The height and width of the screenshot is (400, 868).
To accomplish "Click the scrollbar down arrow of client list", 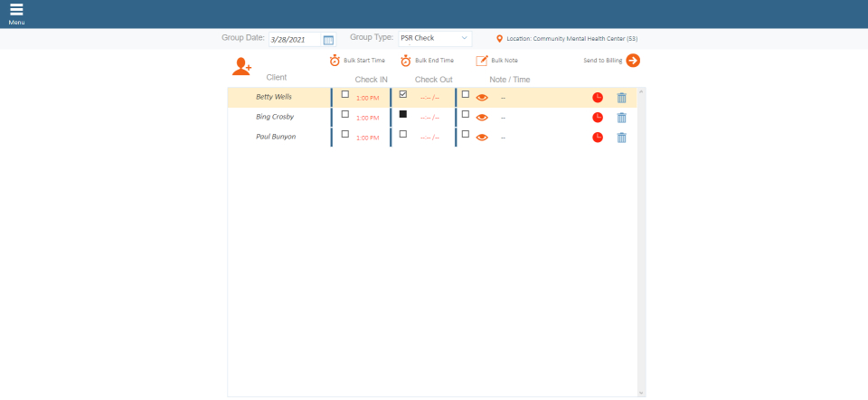I will pos(642,393).
